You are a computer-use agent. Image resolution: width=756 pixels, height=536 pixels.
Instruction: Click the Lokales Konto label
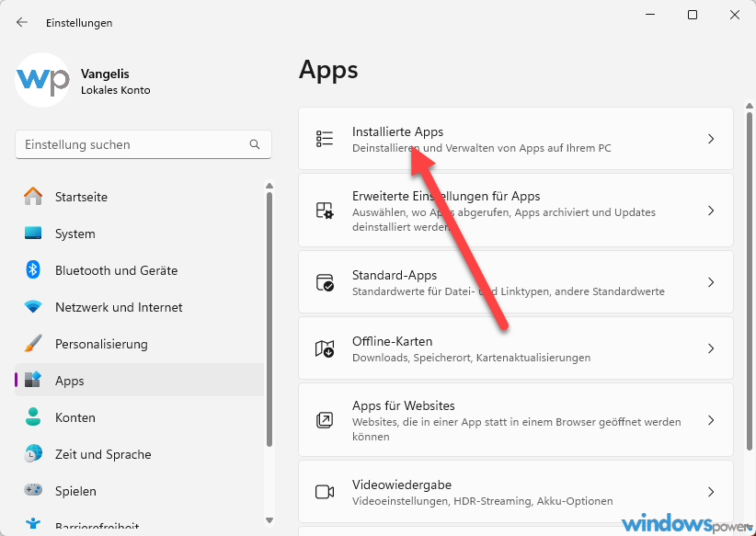115,90
